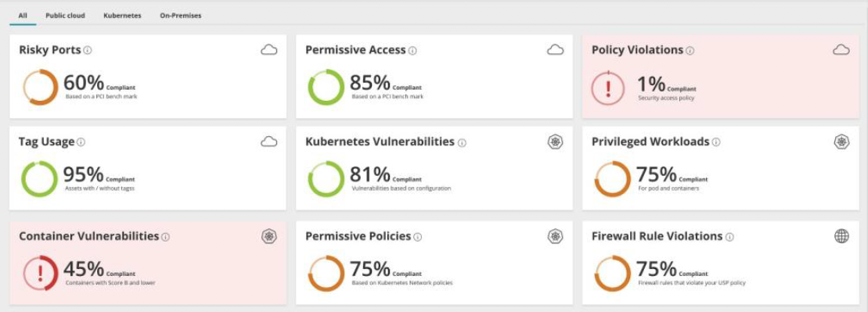
Task: Click the info icon next to Tag Usage
Action: pos(81,142)
